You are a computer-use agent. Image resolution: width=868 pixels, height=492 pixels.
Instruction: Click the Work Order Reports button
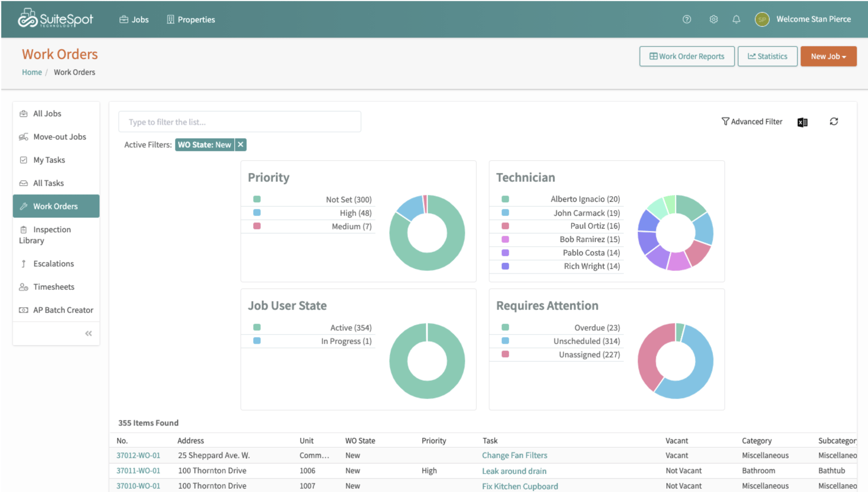687,56
